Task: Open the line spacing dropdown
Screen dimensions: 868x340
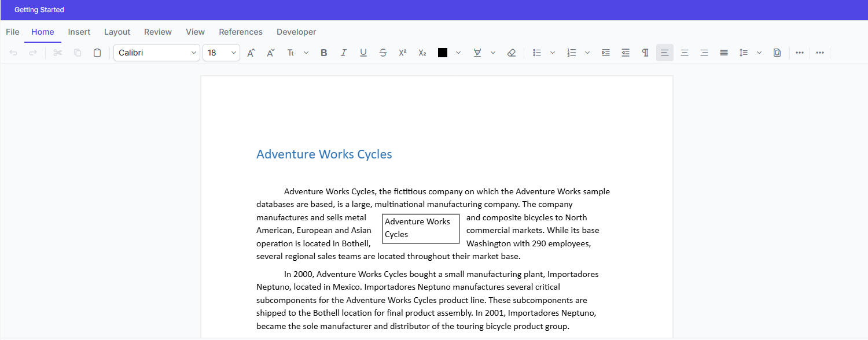Action: tap(759, 52)
